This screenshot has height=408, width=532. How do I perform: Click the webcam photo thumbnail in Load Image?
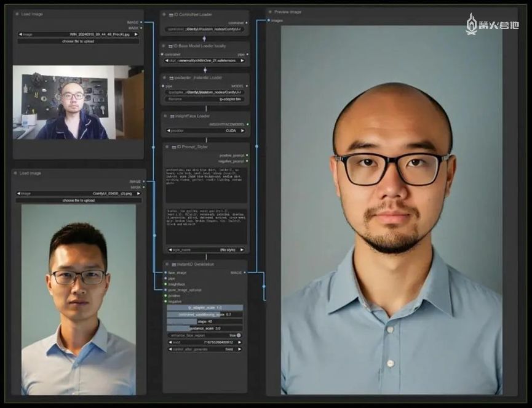[78, 102]
